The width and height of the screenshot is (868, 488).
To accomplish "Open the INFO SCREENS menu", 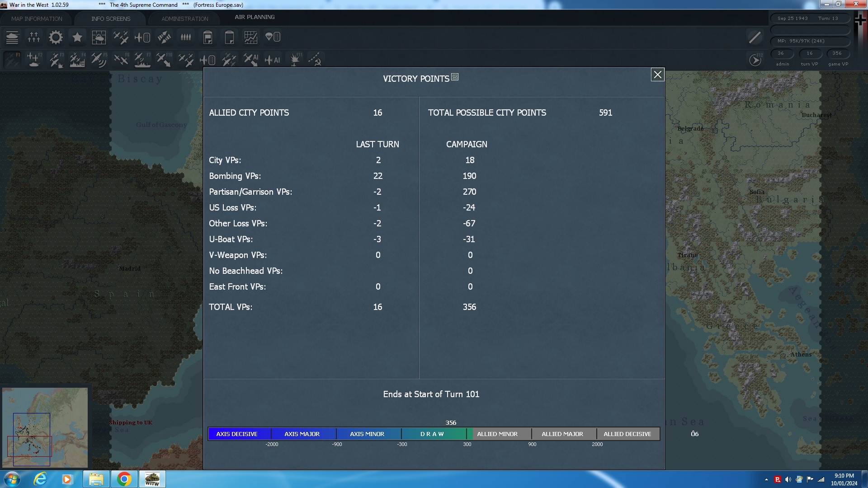I will click(x=110, y=19).
